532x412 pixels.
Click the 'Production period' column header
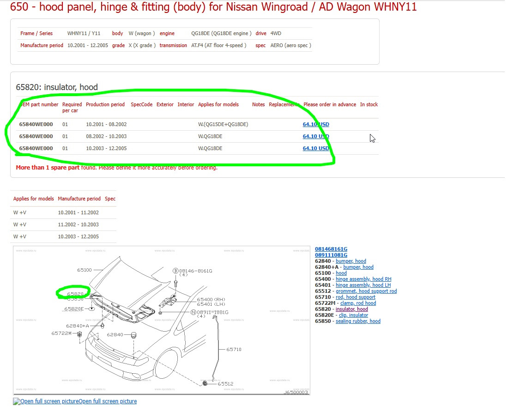pos(105,104)
